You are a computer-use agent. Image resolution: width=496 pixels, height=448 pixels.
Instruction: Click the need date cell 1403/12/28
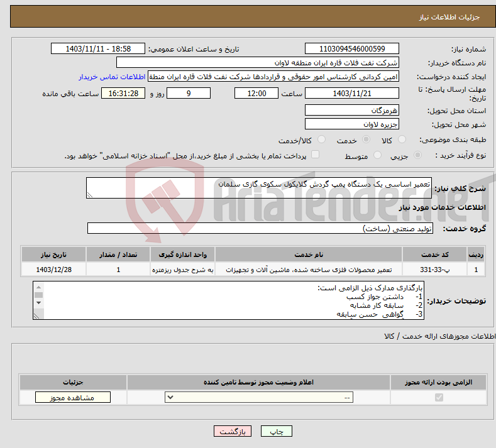point(54,270)
